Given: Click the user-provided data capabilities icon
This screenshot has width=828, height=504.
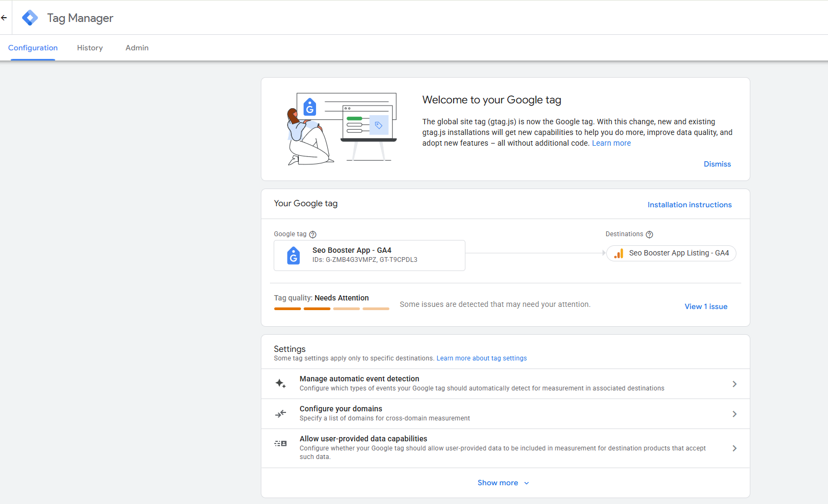Looking at the screenshot, I should [281, 443].
